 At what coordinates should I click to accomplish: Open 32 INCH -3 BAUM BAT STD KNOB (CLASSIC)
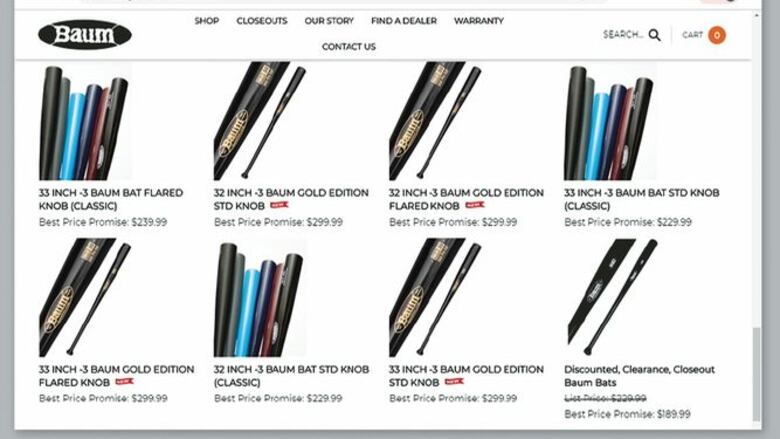pyautogui.click(x=292, y=376)
